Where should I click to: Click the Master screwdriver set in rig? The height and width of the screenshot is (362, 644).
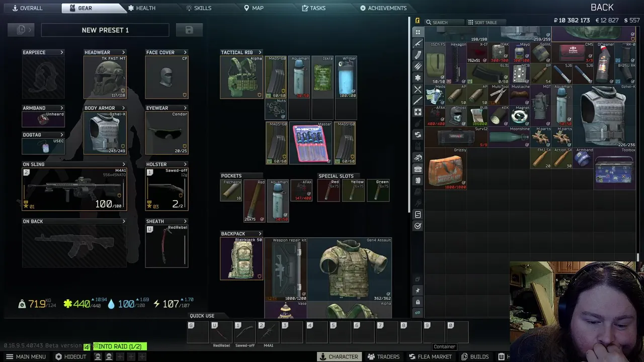point(310,143)
